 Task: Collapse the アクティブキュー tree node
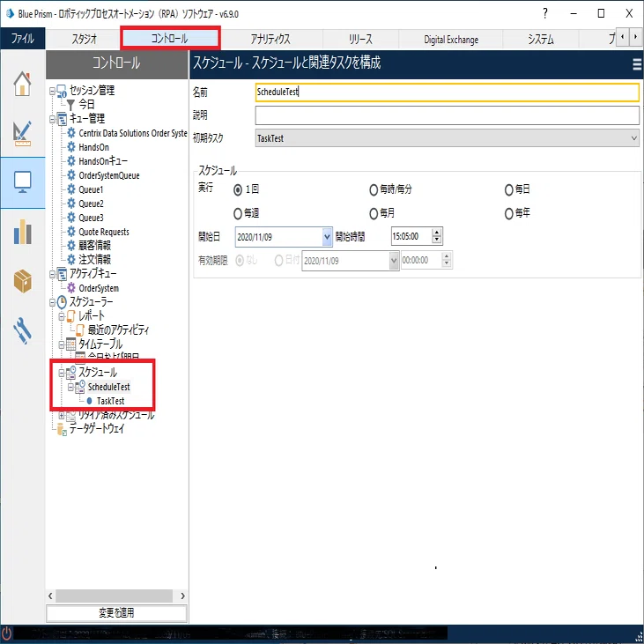tap(52, 274)
